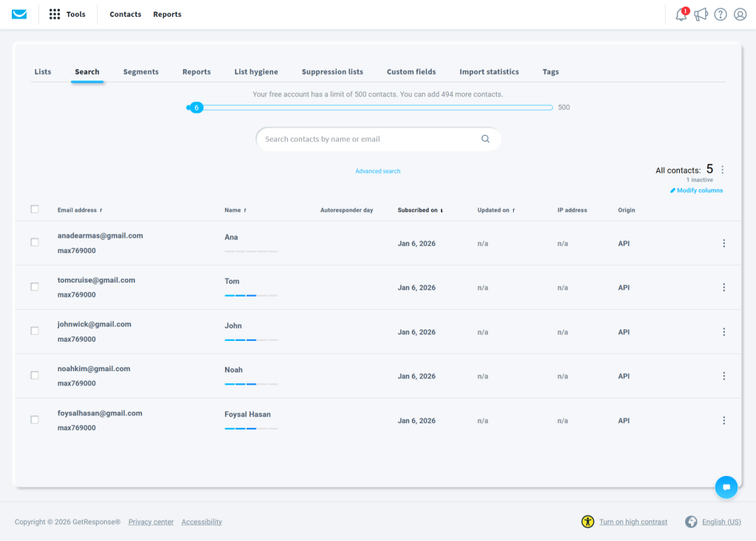This screenshot has width=756, height=541.
Task: Click Ana's engagement score bar
Action: coord(251,251)
